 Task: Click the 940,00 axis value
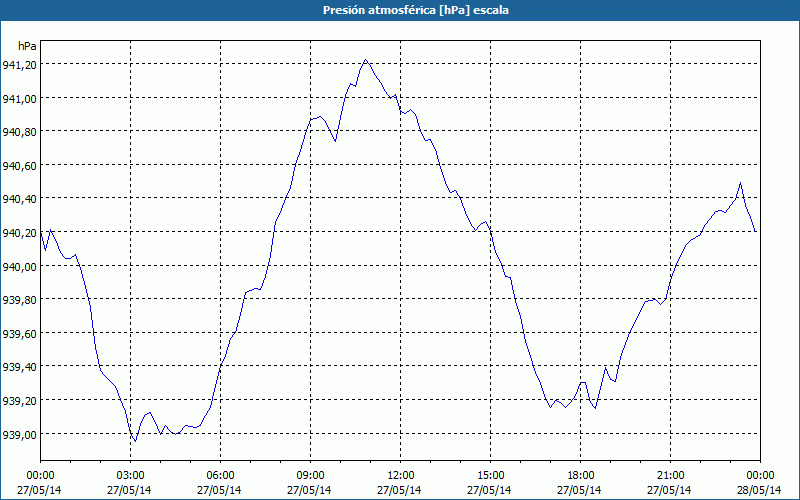19,266
